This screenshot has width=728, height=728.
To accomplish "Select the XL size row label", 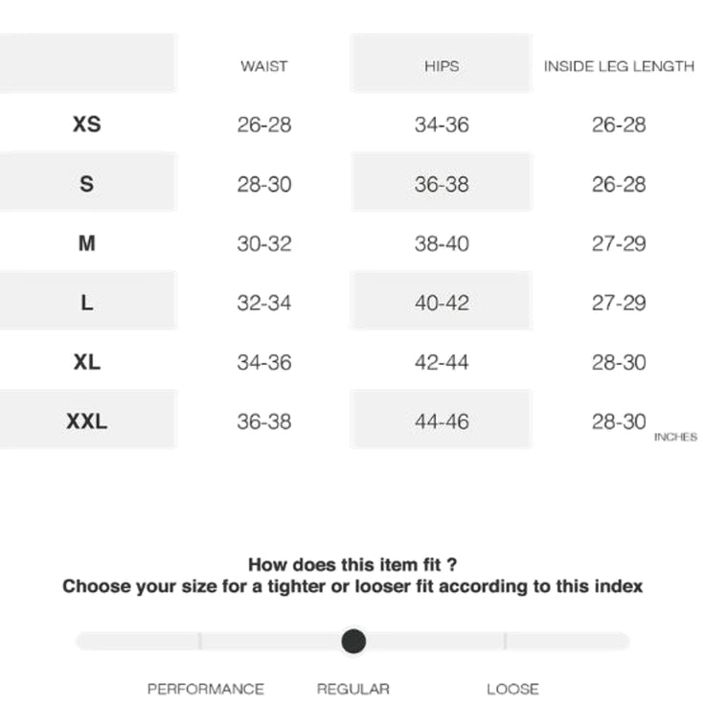I will (86, 362).
